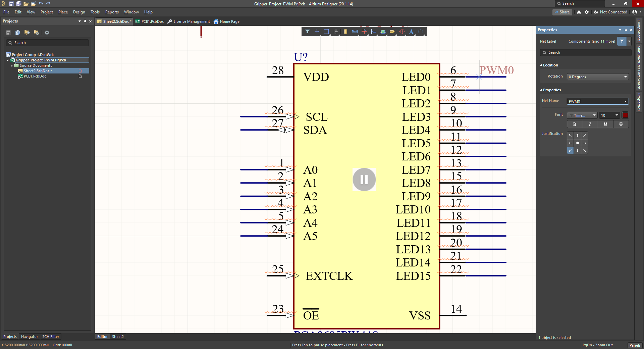Open the Net Name dropdown arrow
Viewport: 644px width, 349px height.
click(x=626, y=101)
